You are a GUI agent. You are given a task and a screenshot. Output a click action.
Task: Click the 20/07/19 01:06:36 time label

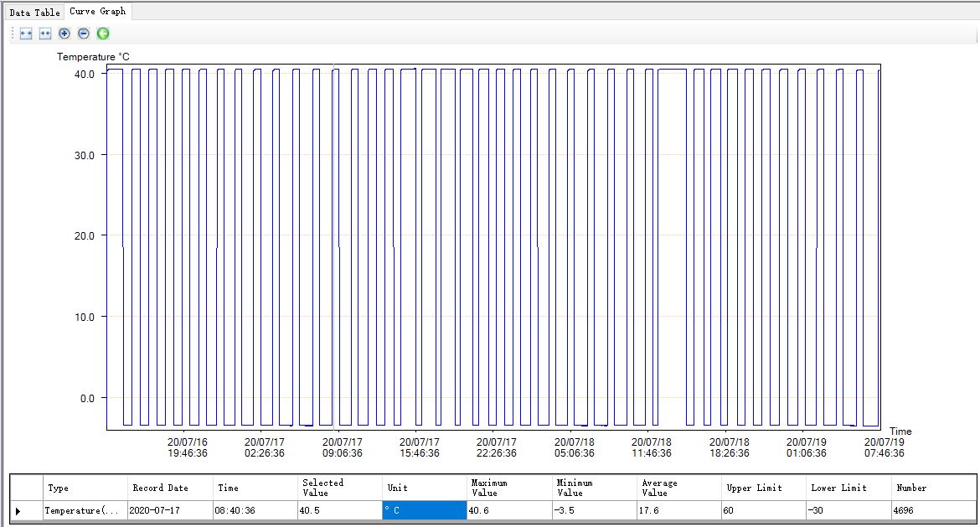(807, 447)
